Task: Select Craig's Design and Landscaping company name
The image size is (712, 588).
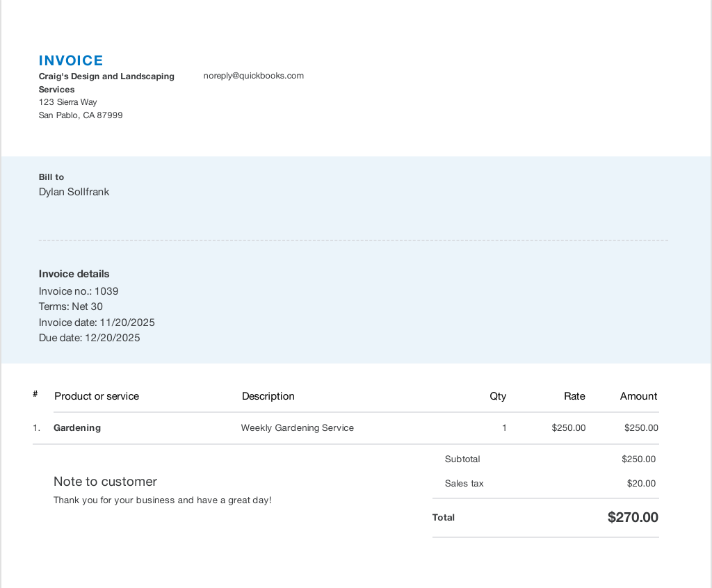Action: 106,76
